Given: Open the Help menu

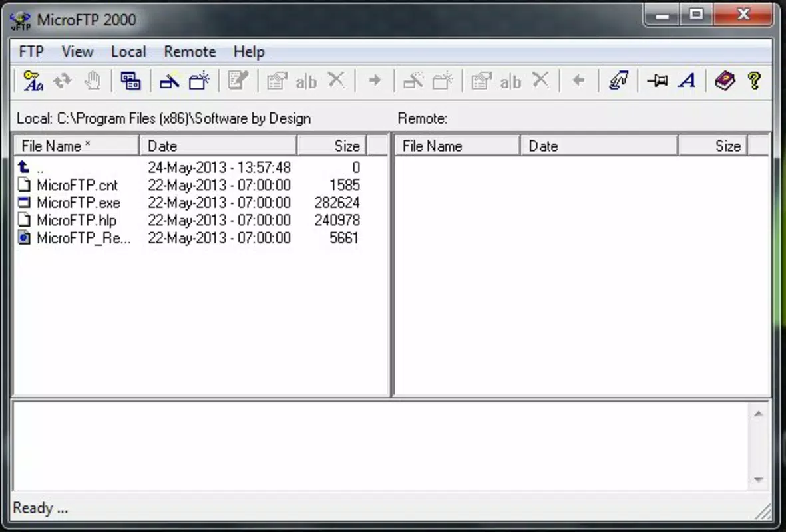Looking at the screenshot, I should pyautogui.click(x=249, y=51).
